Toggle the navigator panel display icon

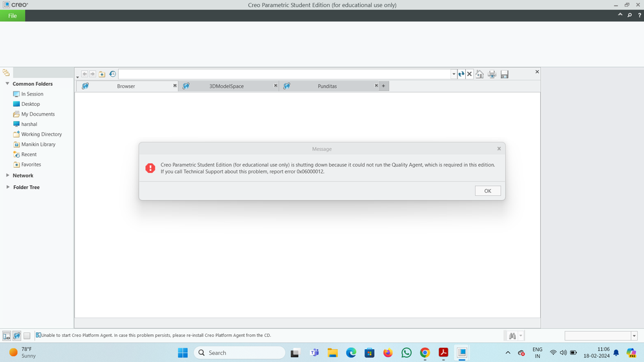click(6, 336)
